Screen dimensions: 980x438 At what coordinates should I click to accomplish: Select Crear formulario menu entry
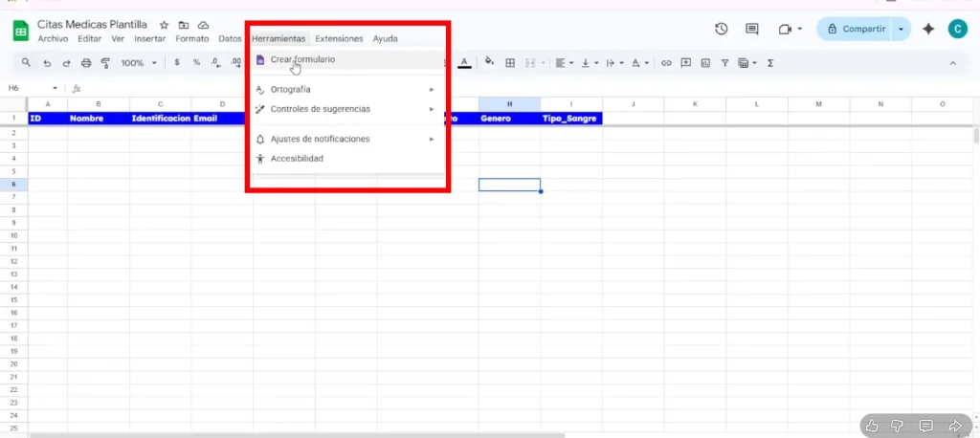tap(345, 60)
